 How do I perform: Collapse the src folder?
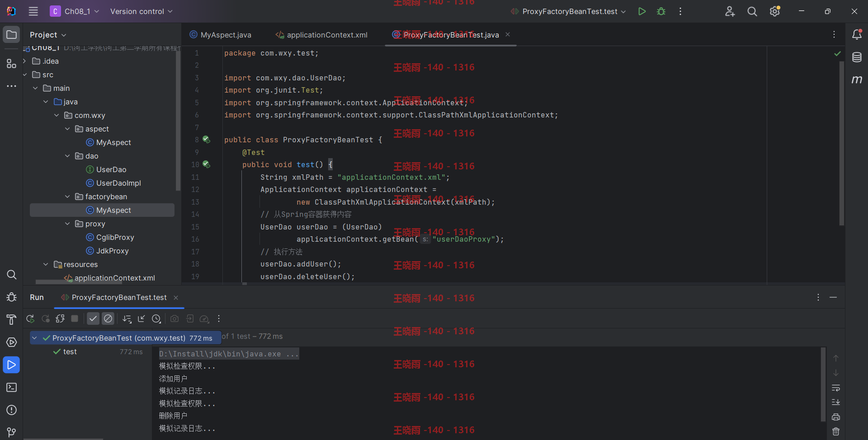coord(24,75)
